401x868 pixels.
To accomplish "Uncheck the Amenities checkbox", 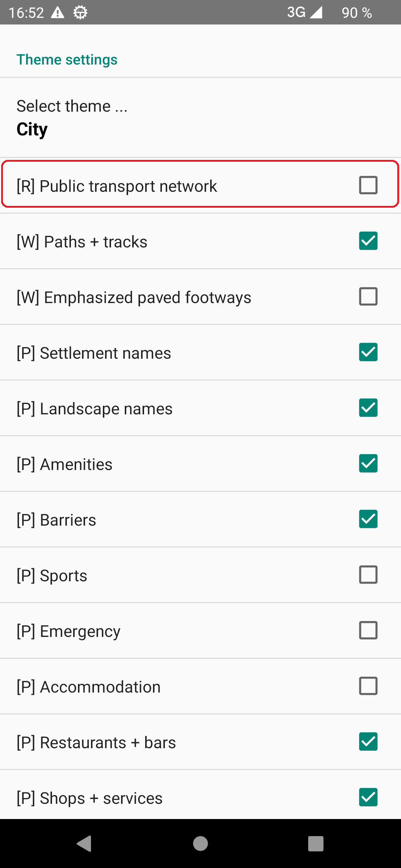I will pyautogui.click(x=368, y=463).
